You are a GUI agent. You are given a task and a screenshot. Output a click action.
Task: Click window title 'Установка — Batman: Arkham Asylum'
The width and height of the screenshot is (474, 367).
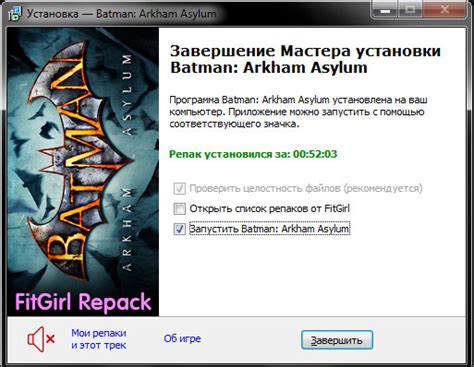coord(121,14)
